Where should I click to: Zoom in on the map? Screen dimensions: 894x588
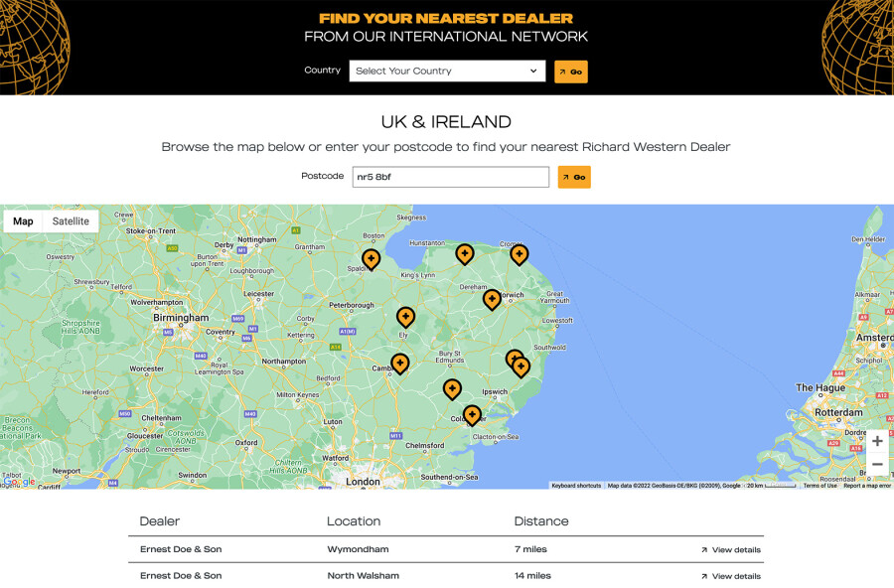tap(877, 441)
